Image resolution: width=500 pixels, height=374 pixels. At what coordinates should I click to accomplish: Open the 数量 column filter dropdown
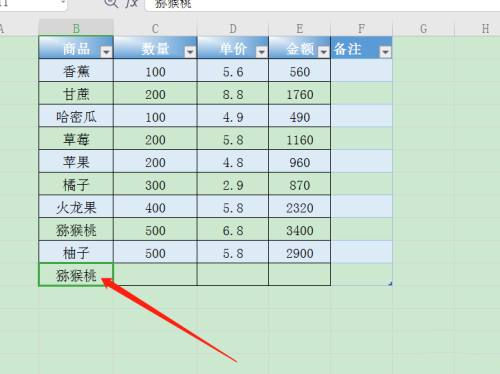(x=190, y=52)
